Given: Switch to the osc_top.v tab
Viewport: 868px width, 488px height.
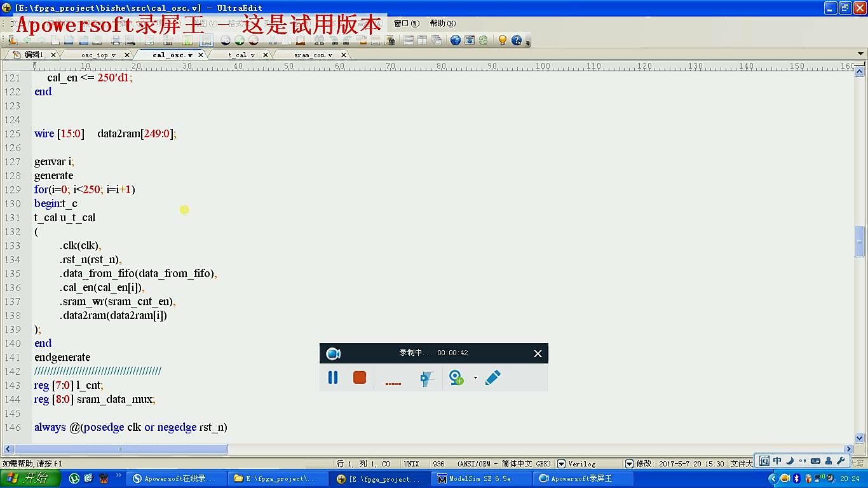Looking at the screenshot, I should coord(98,55).
